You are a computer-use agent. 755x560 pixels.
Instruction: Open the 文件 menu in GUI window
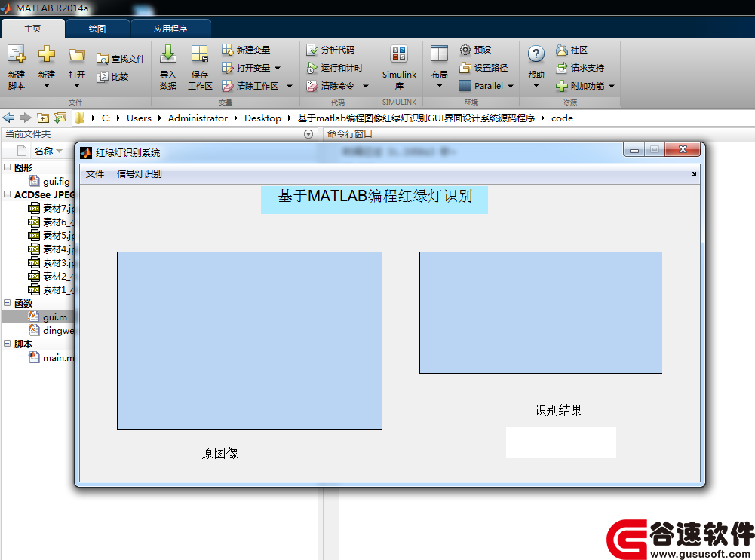coord(95,173)
